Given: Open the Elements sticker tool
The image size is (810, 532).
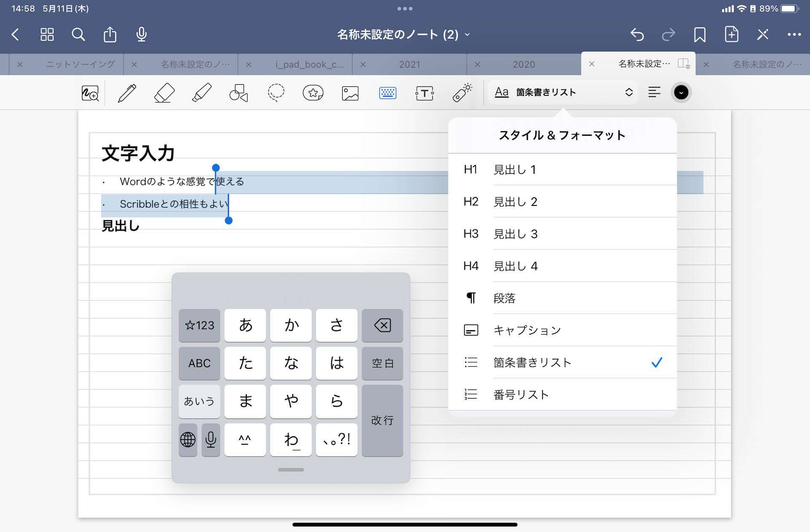Looking at the screenshot, I should (313, 93).
